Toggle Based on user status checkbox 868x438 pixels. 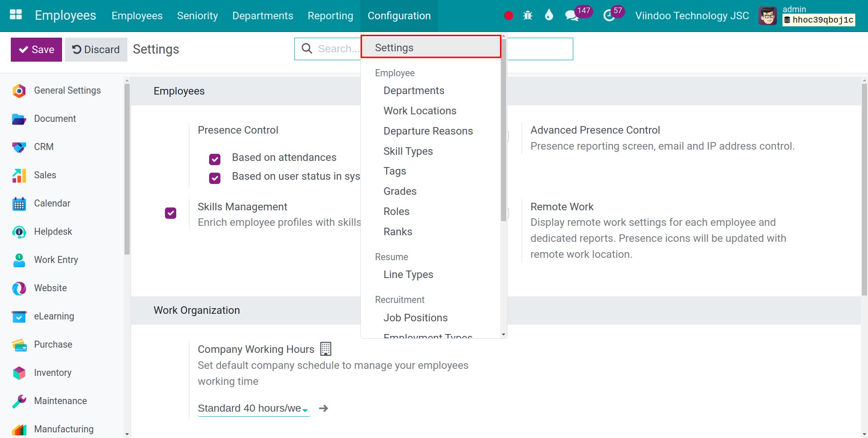215,178
